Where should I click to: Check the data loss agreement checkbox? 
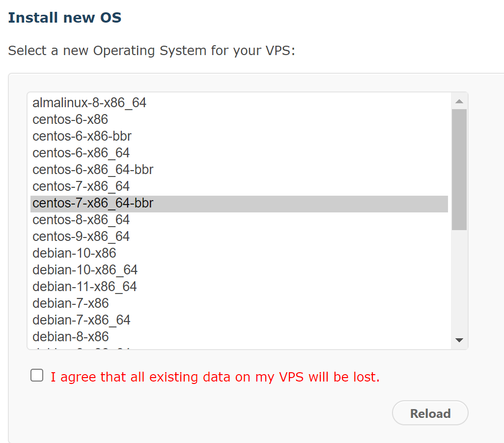coord(37,376)
